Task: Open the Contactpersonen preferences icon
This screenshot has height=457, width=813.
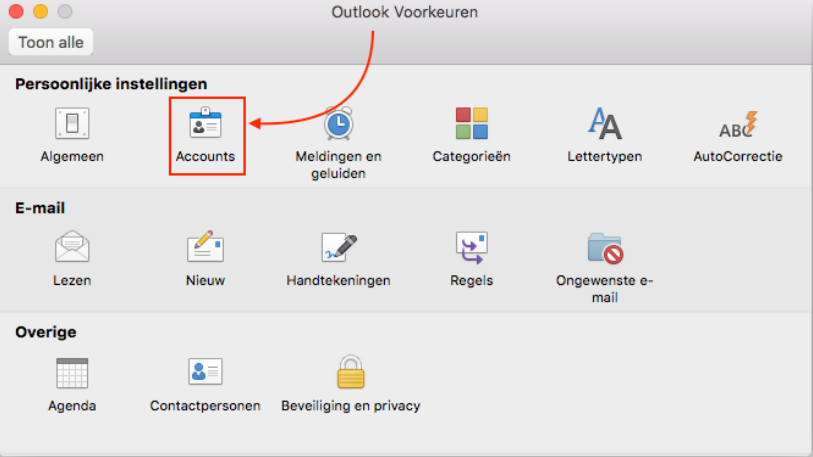Action: pos(205,372)
